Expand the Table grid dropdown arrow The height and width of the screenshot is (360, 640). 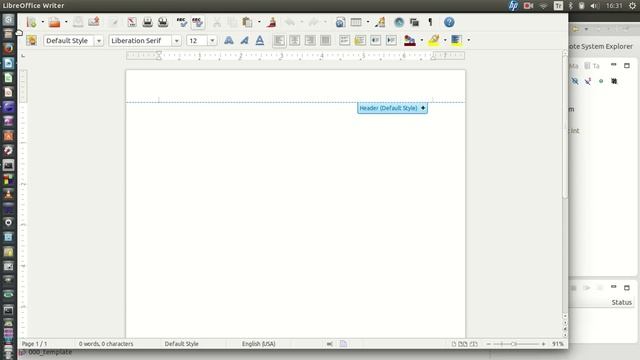pyautogui.click(x=368, y=22)
